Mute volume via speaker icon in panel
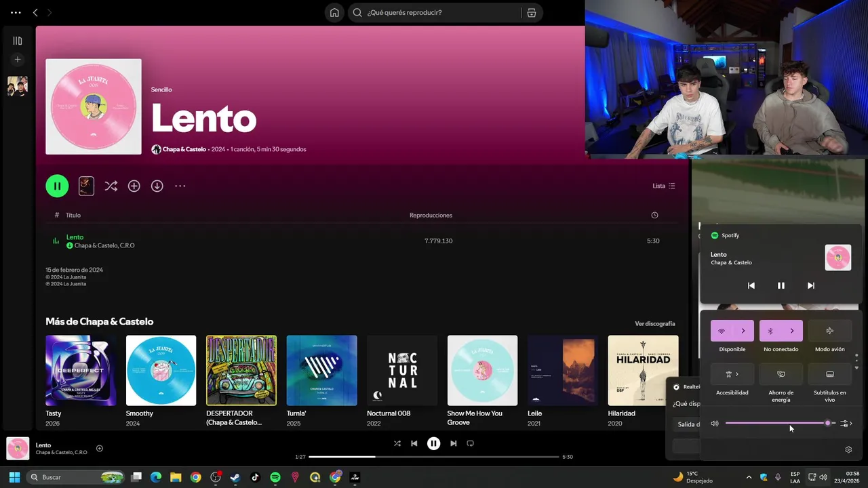Screen dimensions: 868x488 click(714, 424)
